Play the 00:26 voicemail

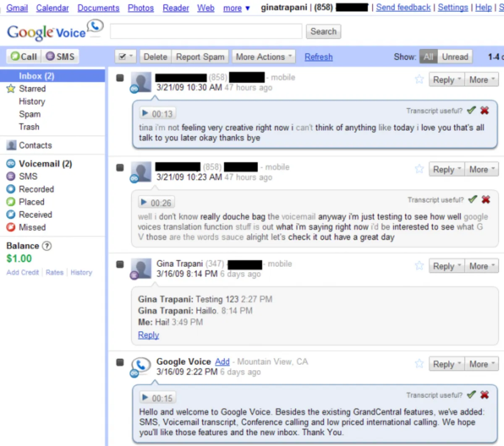pyautogui.click(x=156, y=203)
